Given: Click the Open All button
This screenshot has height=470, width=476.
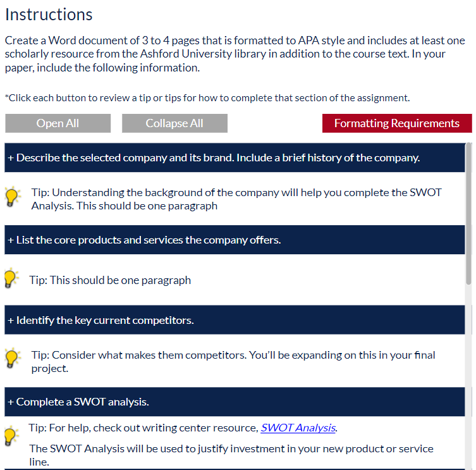Looking at the screenshot, I should click(58, 123).
